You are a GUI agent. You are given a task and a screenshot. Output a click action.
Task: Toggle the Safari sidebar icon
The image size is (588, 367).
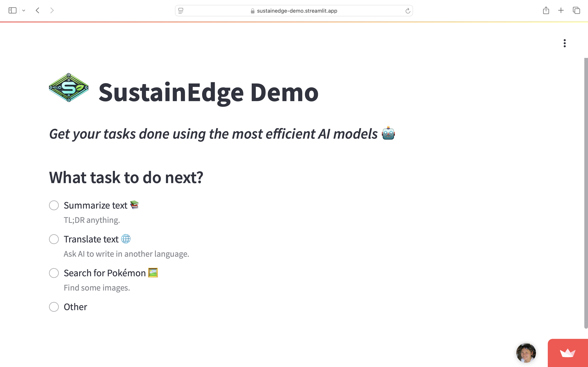click(12, 10)
